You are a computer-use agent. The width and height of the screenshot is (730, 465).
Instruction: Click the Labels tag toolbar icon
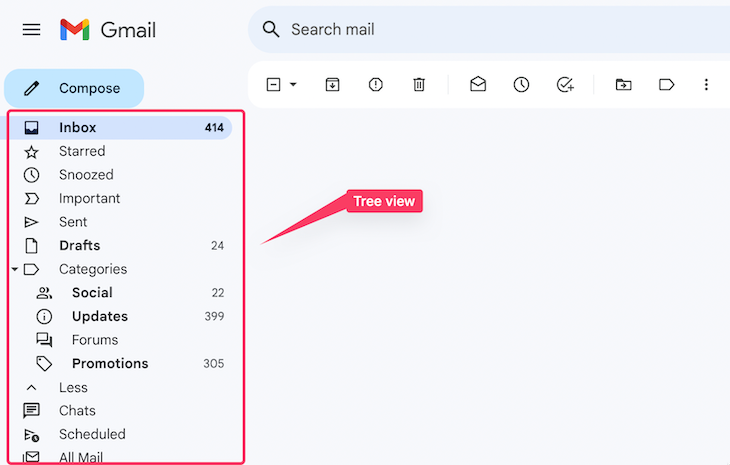[x=666, y=85]
